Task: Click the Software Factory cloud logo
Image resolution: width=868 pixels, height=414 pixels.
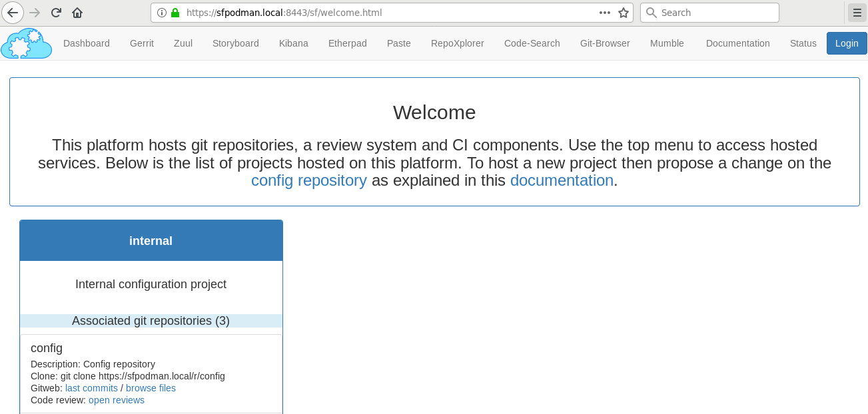Action: (27, 43)
